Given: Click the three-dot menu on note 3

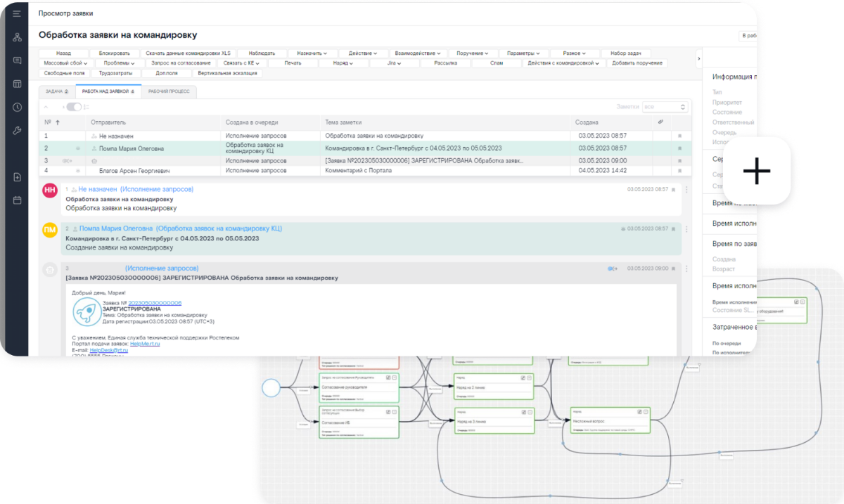Looking at the screenshot, I should [x=686, y=269].
